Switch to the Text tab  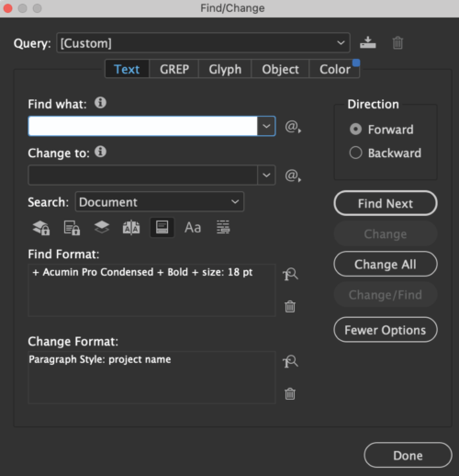click(127, 69)
